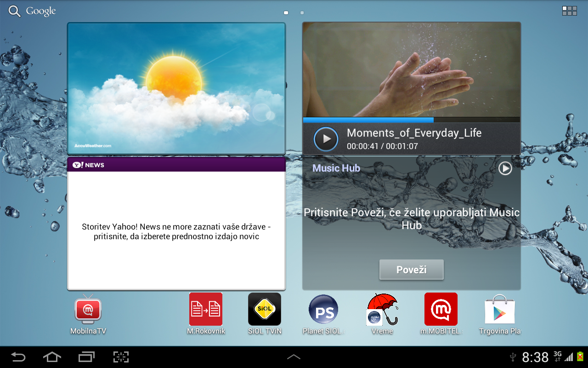588x368 pixels.
Task: Go to Home via the house icon
Action: click(x=52, y=357)
